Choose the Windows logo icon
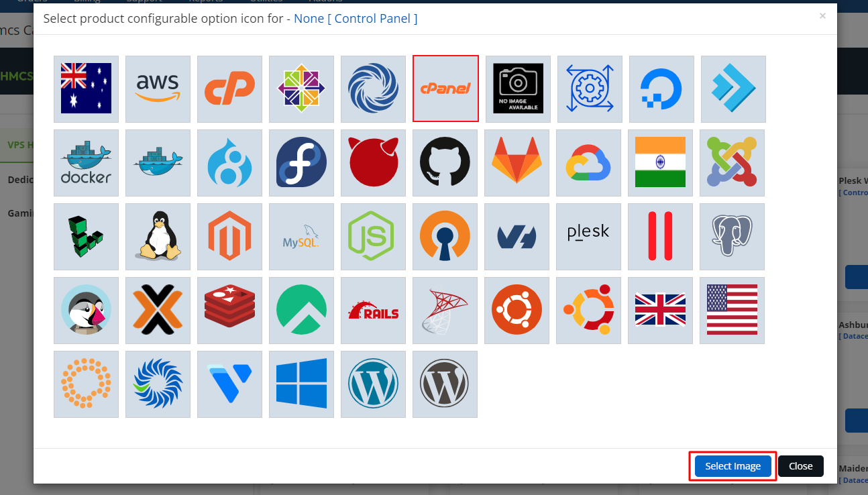This screenshot has height=495, width=868. (x=301, y=384)
